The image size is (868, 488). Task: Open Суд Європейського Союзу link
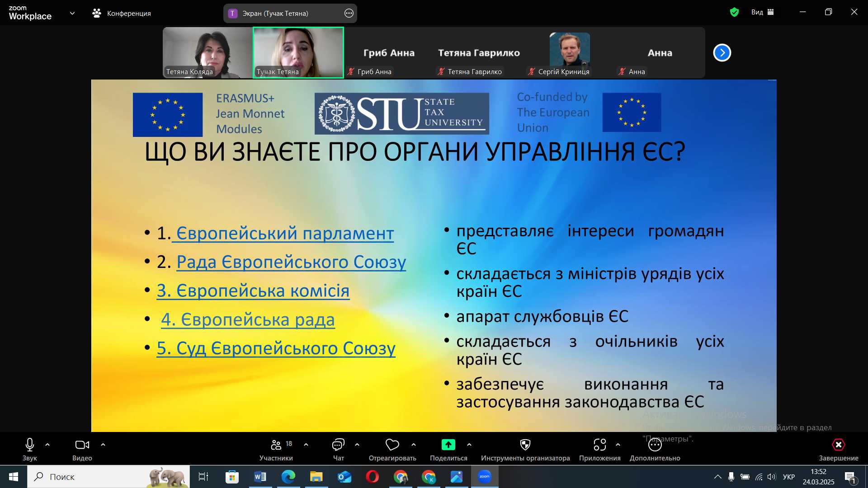(276, 348)
